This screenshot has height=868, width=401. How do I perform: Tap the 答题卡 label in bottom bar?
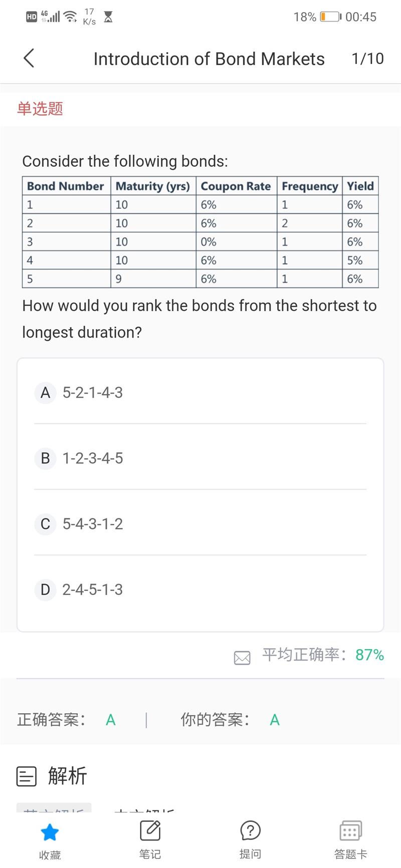[x=350, y=854]
